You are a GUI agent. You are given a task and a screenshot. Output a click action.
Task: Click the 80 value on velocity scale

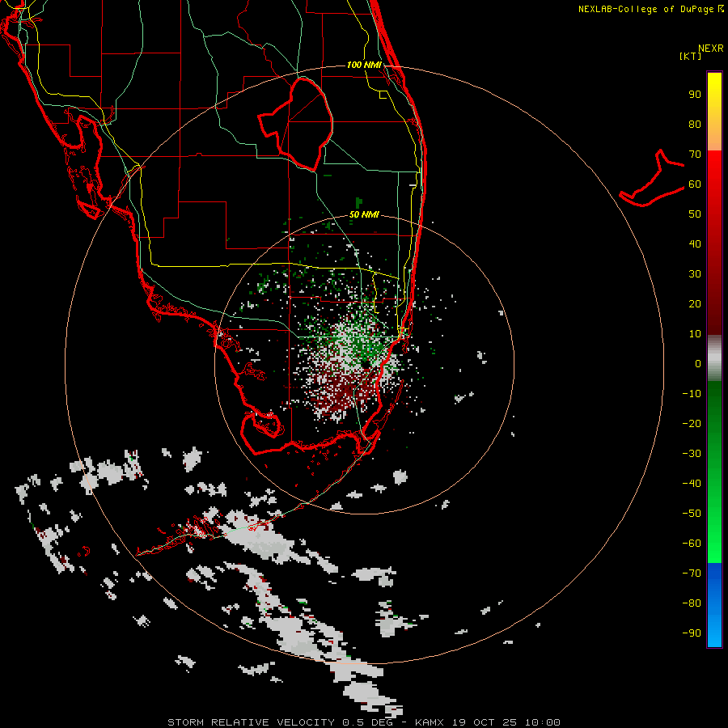pos(695,125)
